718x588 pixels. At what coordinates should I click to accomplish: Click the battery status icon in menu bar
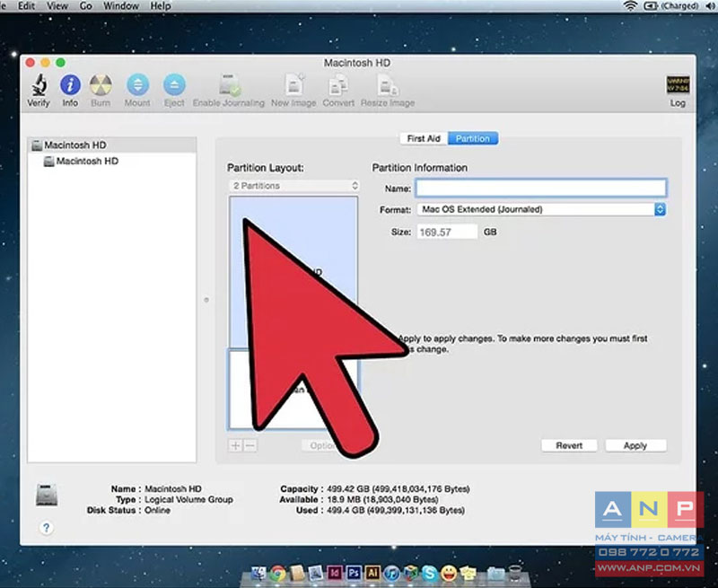pyautogui.click(x=650, y=6)
